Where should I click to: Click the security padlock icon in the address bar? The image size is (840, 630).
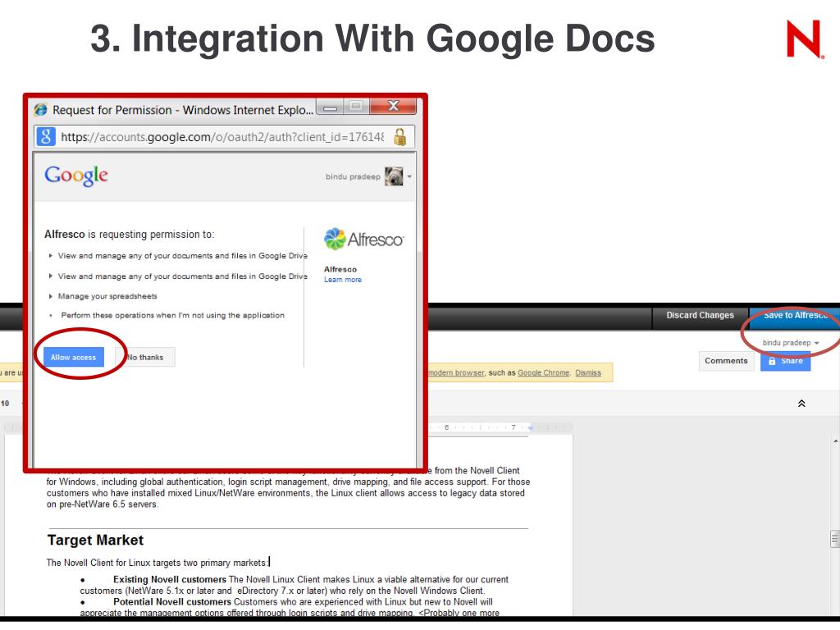(399, 137)
